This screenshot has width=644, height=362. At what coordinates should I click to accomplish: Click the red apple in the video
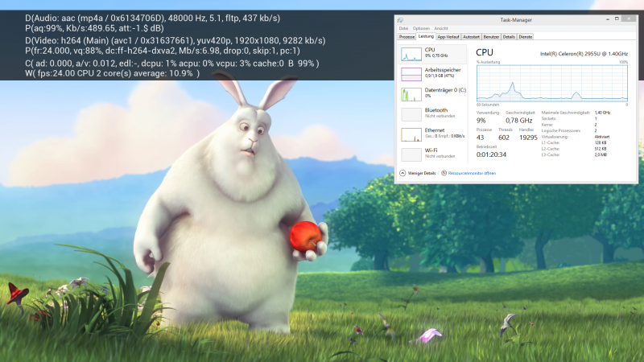[305, 237]
